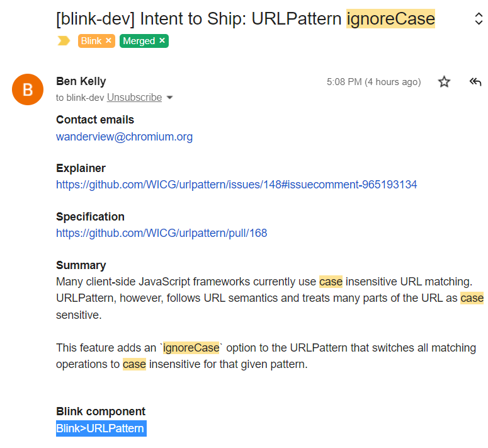Click Ben Kelly's orange avatar

click(x=28, y=89)
